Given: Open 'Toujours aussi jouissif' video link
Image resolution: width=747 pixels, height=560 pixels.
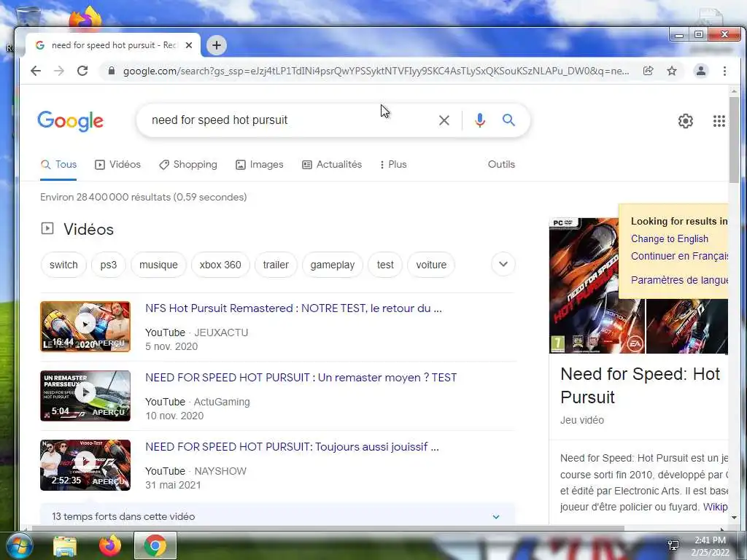Looking at the screenshot, I should click(292, 447).
